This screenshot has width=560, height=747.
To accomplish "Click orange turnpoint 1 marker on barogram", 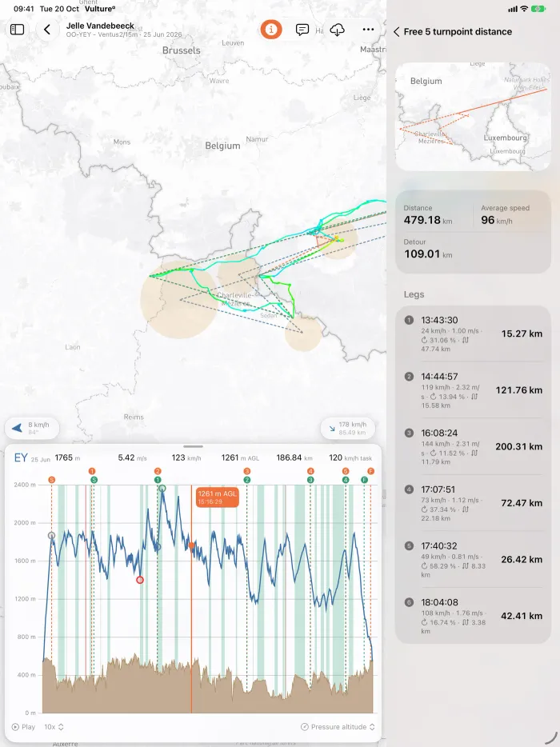I will [92, 471].
